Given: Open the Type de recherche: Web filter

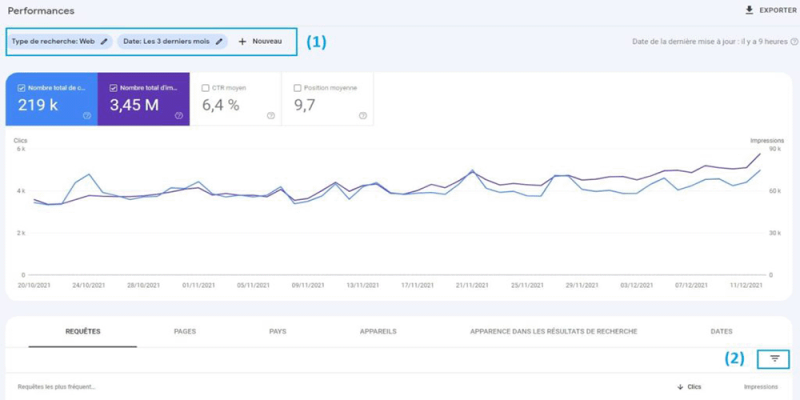Looking at the screenshot, I should coord(55,42).
